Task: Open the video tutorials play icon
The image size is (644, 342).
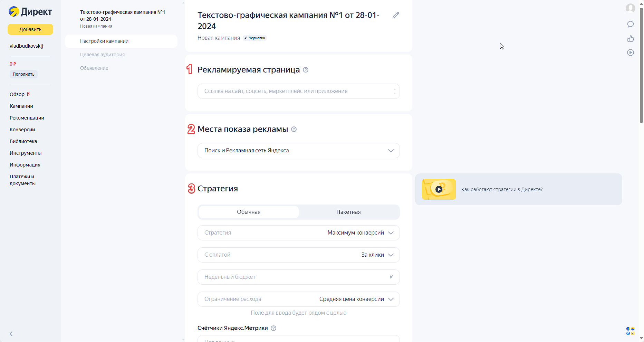Action: click(631, 53)
